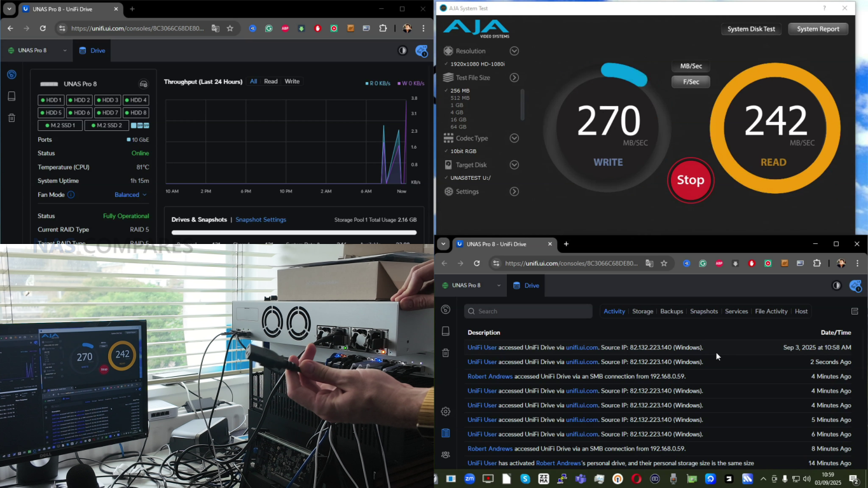
Task: Click the AJA System Report button
Action: [818, 29]
